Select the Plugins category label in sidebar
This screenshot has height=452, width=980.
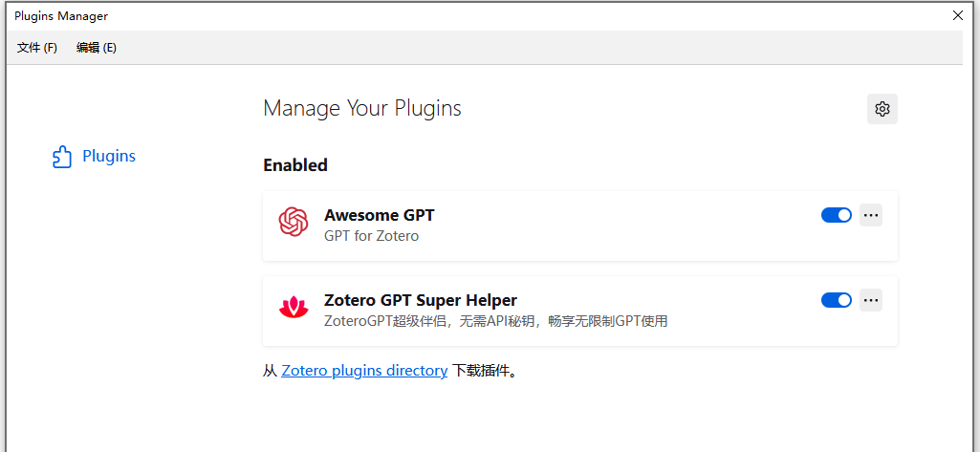109,156
